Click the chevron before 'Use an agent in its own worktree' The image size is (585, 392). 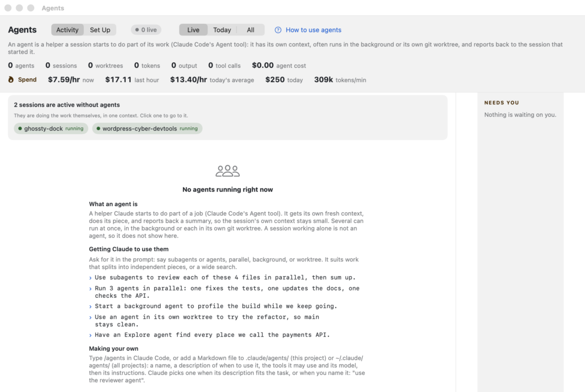point(90,317)
